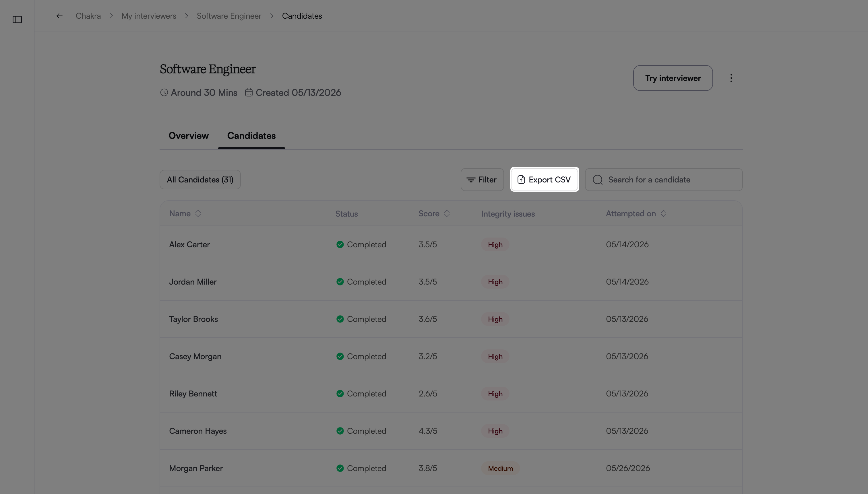Click score 4.3/5 for Cameron Hayes
Viewport: 868px width, 494px height.
point(428,431)
